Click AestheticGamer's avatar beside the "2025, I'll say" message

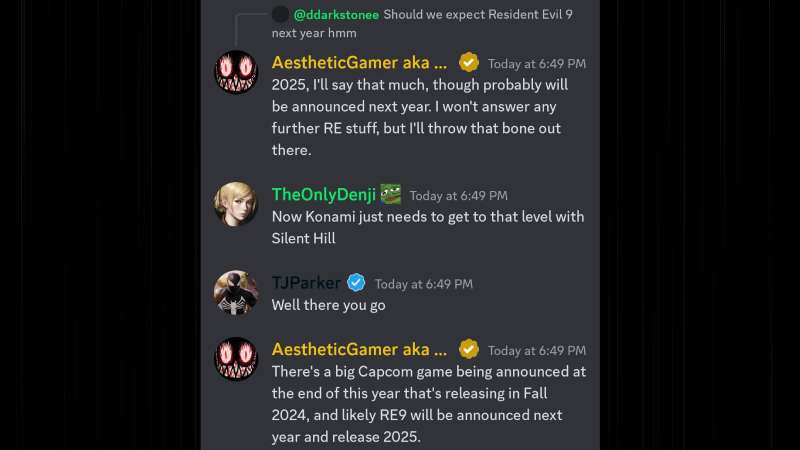point(236,72)
